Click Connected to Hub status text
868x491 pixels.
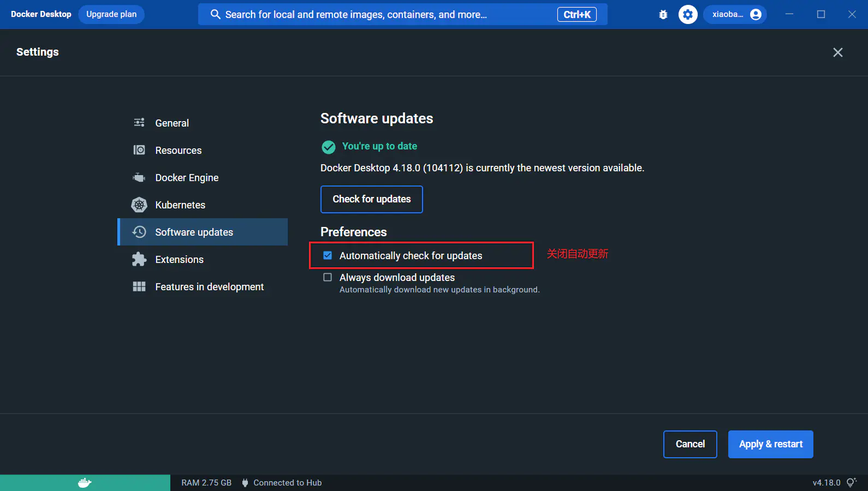pos(288,483)
